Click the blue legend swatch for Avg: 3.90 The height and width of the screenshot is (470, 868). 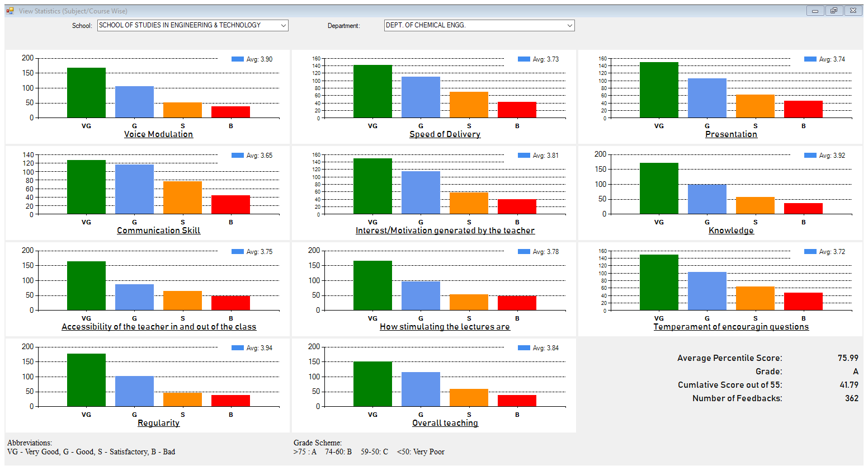coord(238,59)
